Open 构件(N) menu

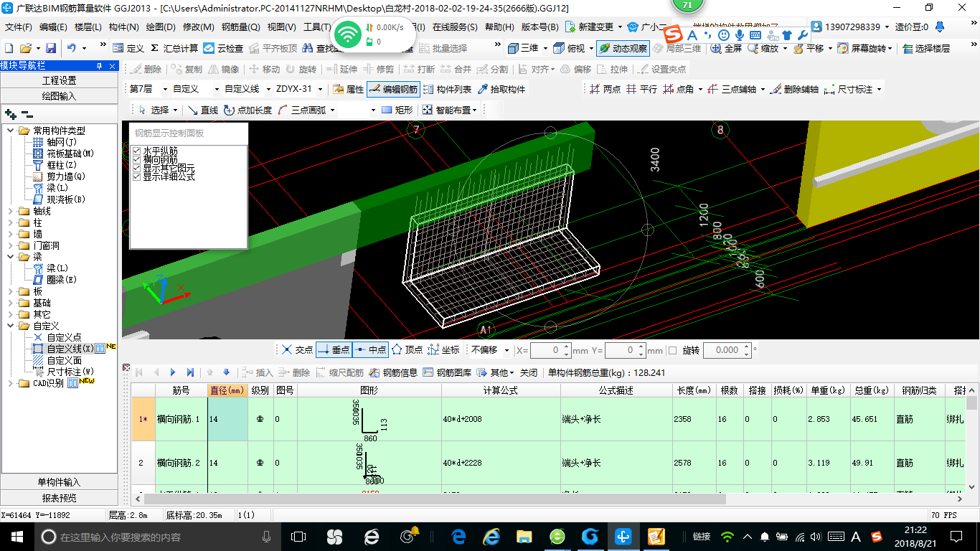point(123,27)
